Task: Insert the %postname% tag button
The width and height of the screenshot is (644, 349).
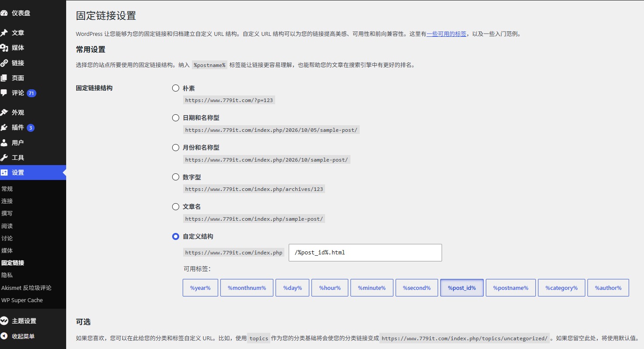Action: (511, 288)
